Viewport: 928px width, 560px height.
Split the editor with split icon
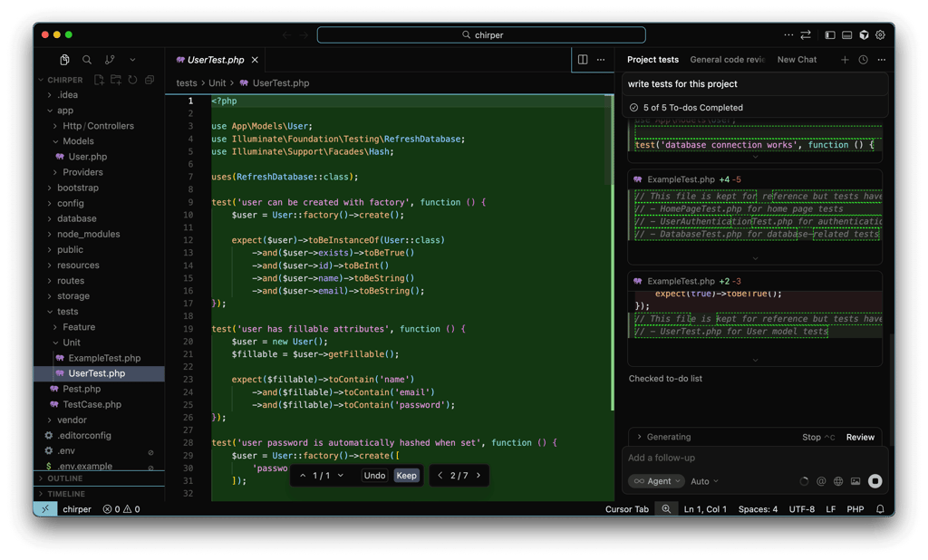[583, 60]
